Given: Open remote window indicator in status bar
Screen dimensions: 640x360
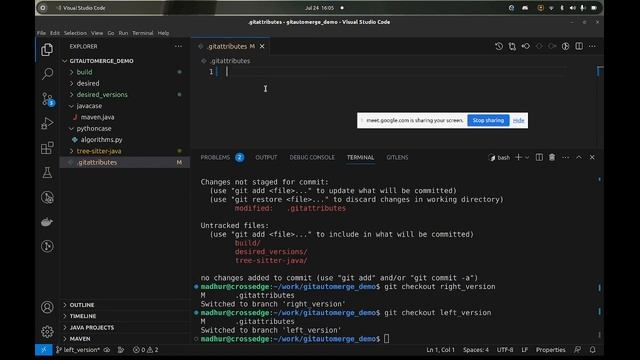Looking at the screenshot, I should click(x=44, y=350).
